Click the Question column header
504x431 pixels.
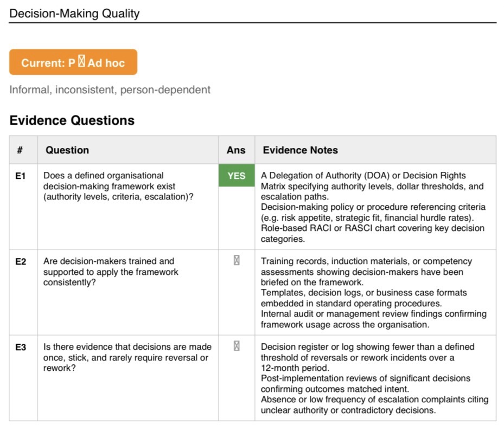[x=67, y=150]
